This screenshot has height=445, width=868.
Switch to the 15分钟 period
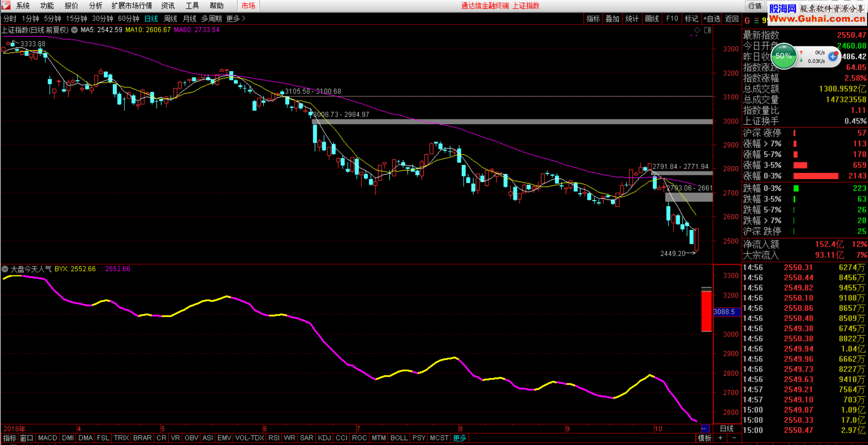[x=76, y=19]
